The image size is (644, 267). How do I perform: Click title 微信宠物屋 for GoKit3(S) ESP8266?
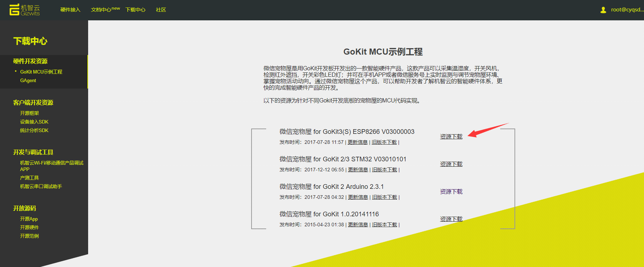347,132
